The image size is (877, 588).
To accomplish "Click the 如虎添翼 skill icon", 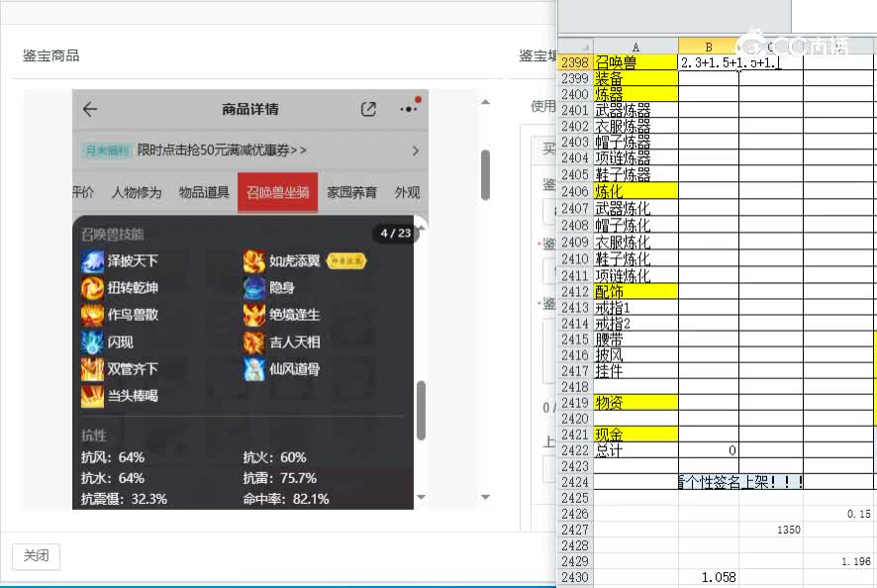I will point(254,261).
